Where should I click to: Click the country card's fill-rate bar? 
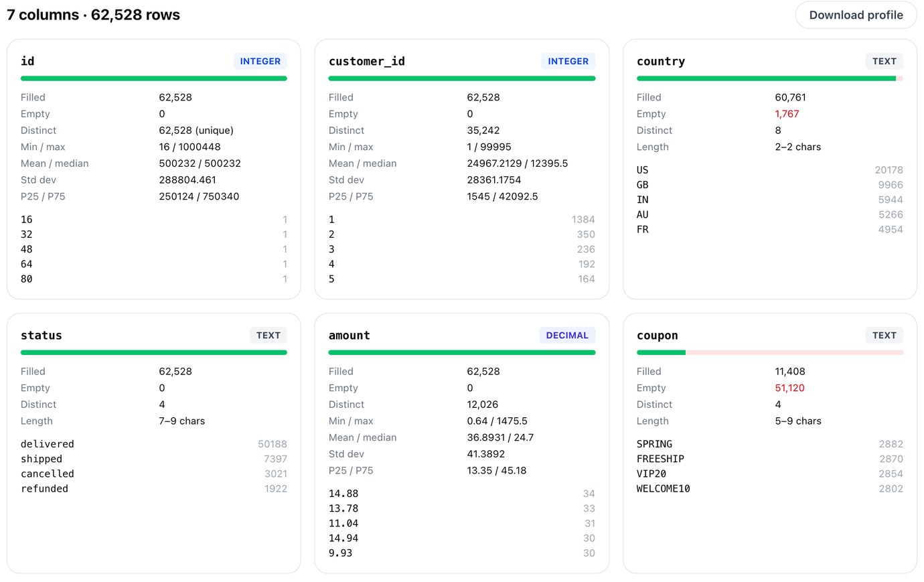pyautogui.click(x=770, y=78)
